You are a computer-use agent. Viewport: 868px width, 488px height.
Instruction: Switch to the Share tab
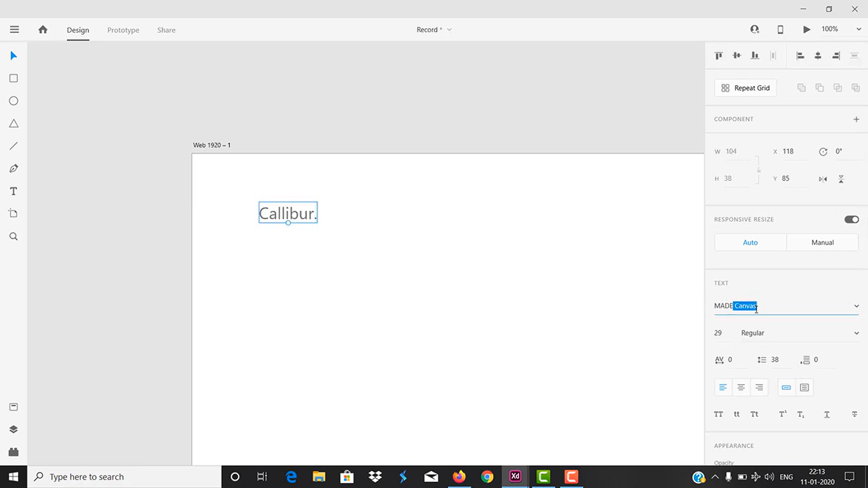(166, 30)
